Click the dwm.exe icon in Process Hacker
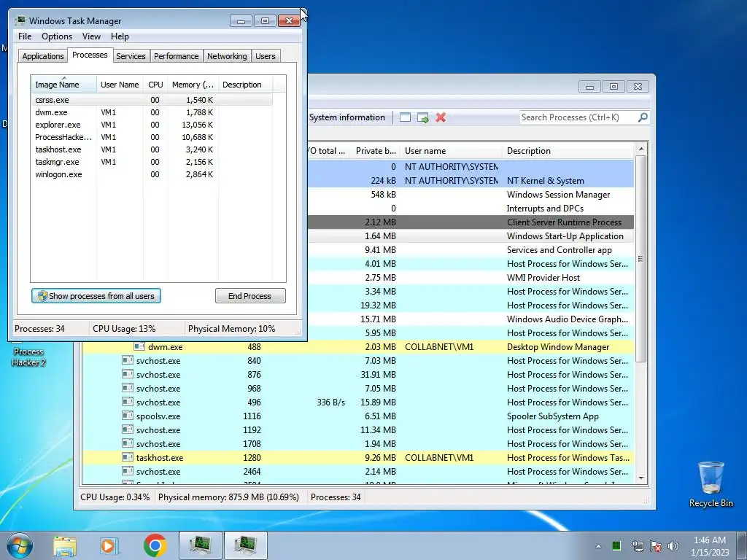The height and width of the screenshot is (560, 747). tap(139, 346)
